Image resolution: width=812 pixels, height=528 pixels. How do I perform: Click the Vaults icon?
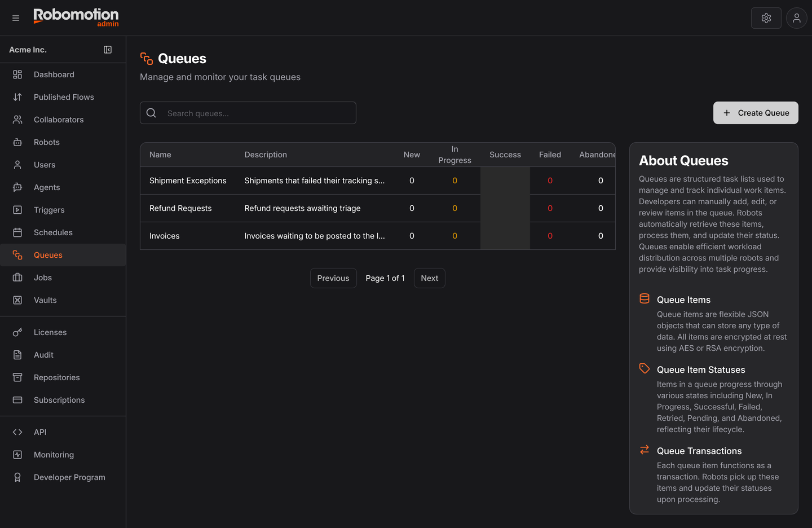point(17,300)
